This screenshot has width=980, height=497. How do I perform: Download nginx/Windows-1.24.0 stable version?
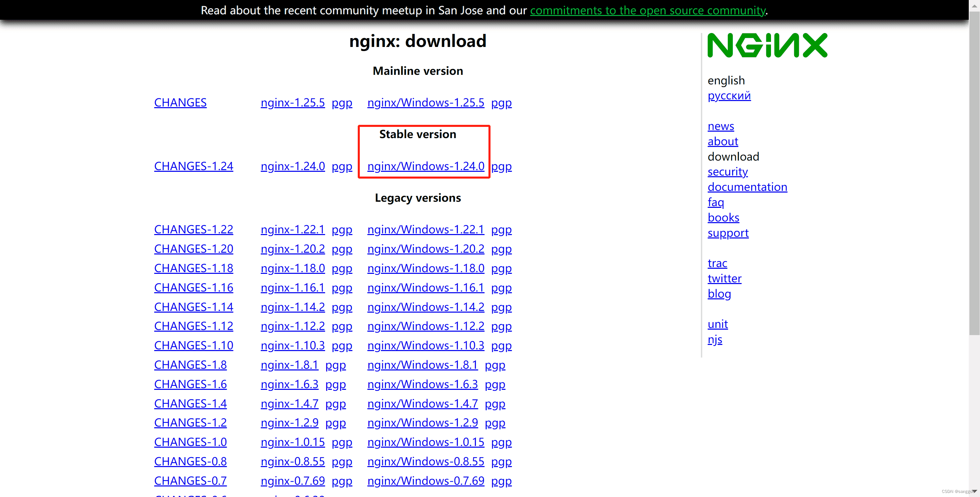coord(426,166)
